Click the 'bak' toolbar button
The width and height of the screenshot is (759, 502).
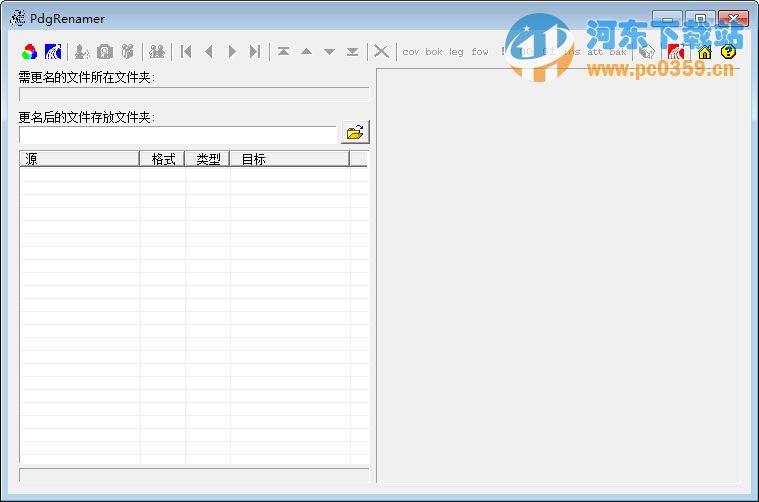coord(618,51)
